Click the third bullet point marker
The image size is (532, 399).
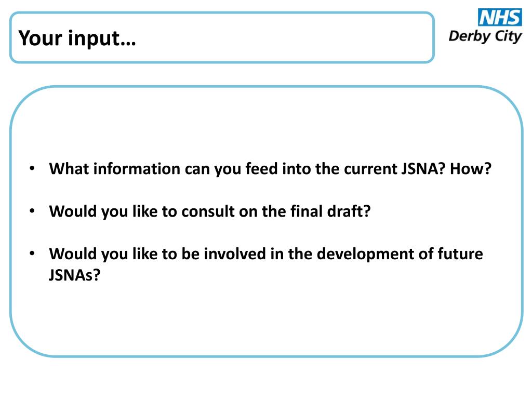32,254
